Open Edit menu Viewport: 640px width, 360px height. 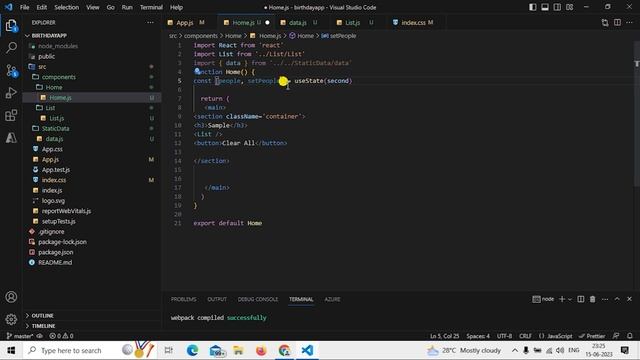click(x=42, y=7)
